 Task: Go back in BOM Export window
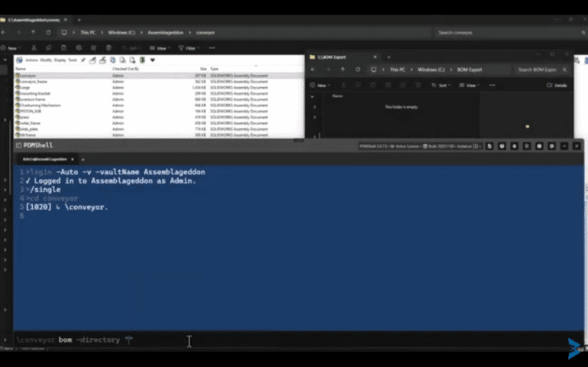[313, 70]
